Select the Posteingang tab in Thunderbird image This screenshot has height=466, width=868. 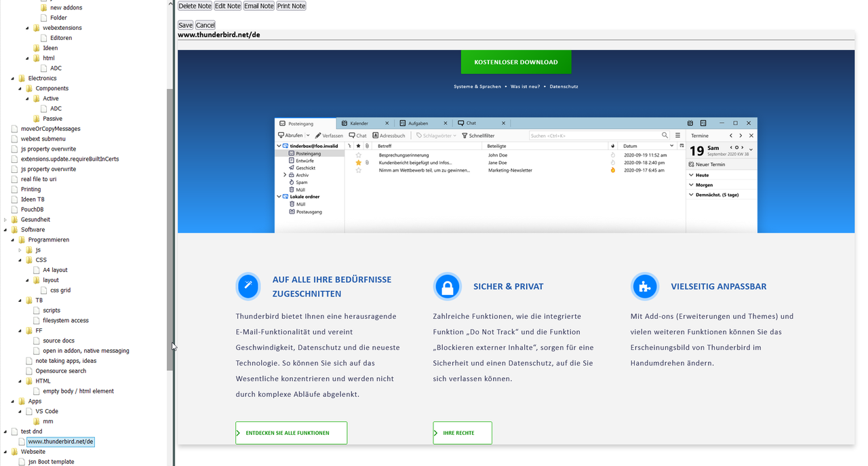click(x=306, y=123)
